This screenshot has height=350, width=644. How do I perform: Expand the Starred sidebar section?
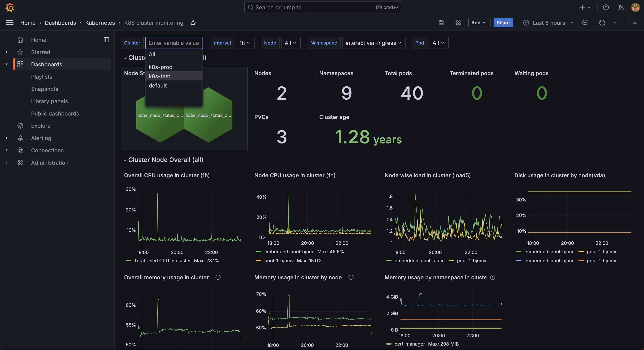[7, 52]
